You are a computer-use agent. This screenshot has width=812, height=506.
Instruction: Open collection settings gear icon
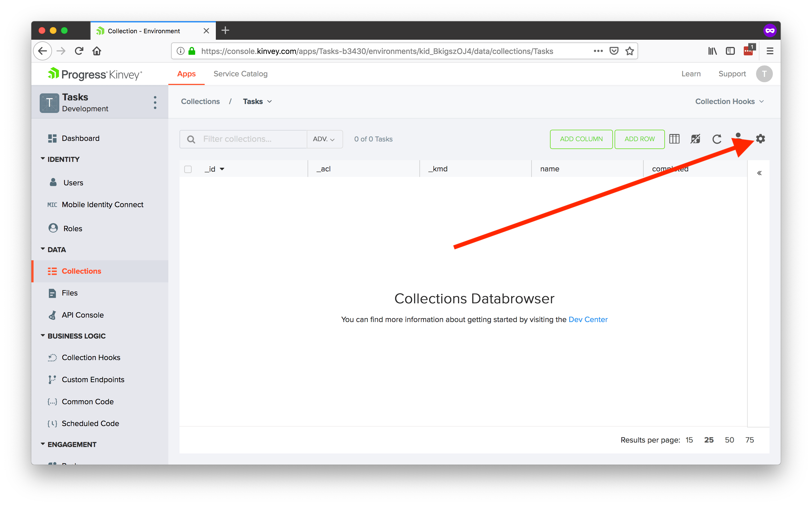point(760,139)
